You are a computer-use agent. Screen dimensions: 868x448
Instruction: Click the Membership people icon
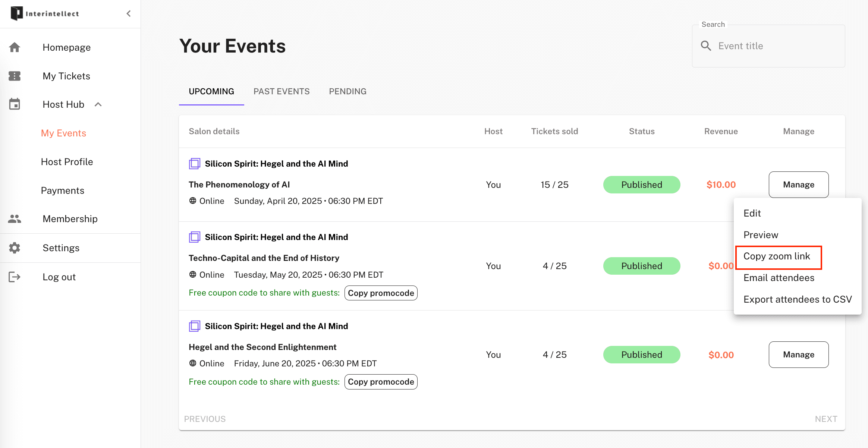click(x=15, y=219)
